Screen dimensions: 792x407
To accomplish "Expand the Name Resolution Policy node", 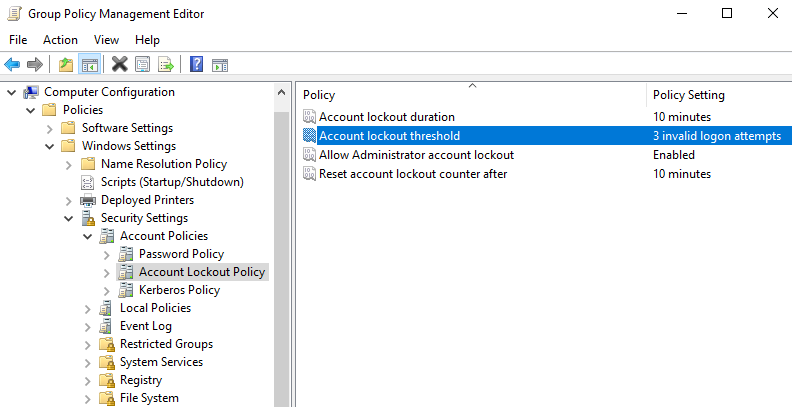I will (69, 165).
